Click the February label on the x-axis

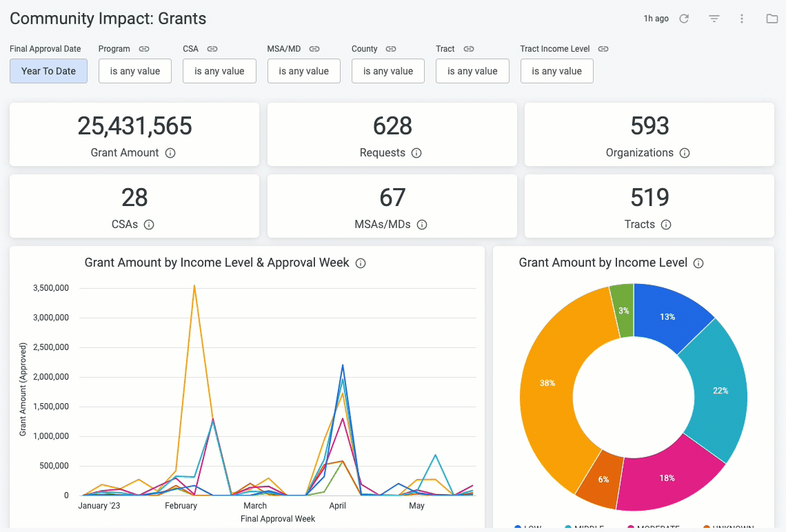click(x=181, y=505)
